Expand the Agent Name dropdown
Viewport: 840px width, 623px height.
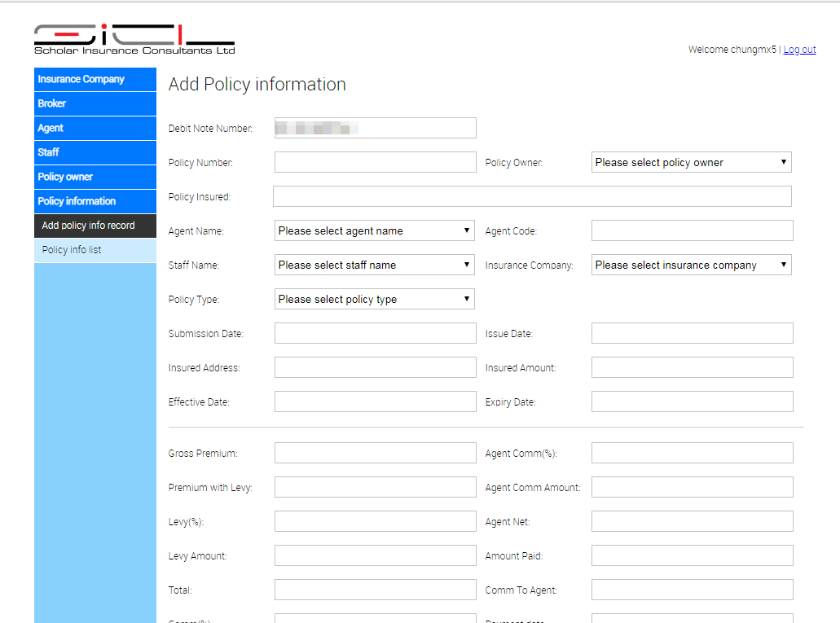[x=375, y=231]
